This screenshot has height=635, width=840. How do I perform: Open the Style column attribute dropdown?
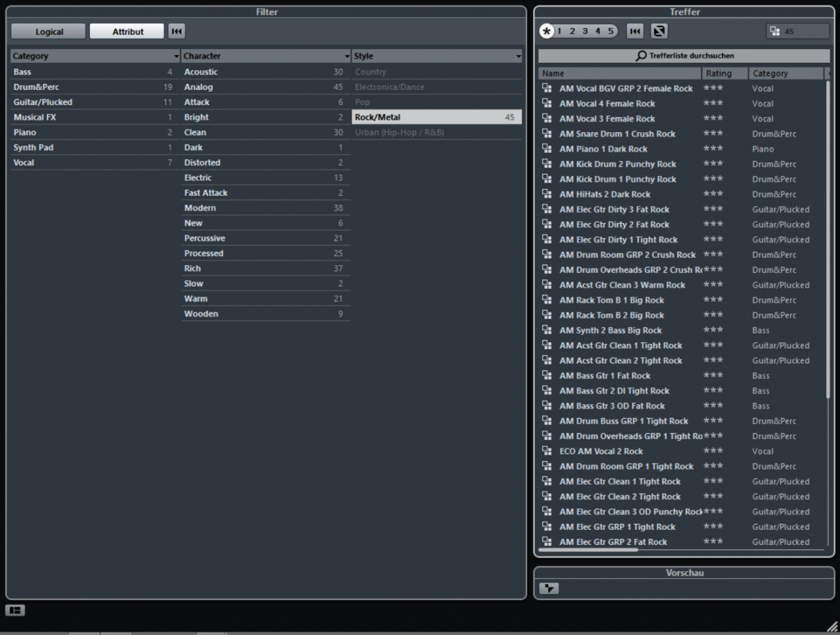coord(518,56)
